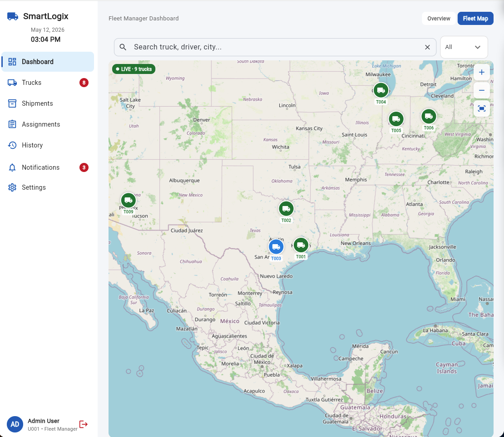Click the T002 label under marker
This screenshot has height=437, width=504.
pyautogui.click(x=286, y=221)
